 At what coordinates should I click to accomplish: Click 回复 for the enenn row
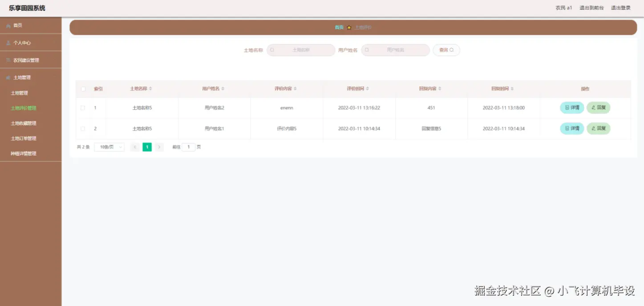(599, 108)
